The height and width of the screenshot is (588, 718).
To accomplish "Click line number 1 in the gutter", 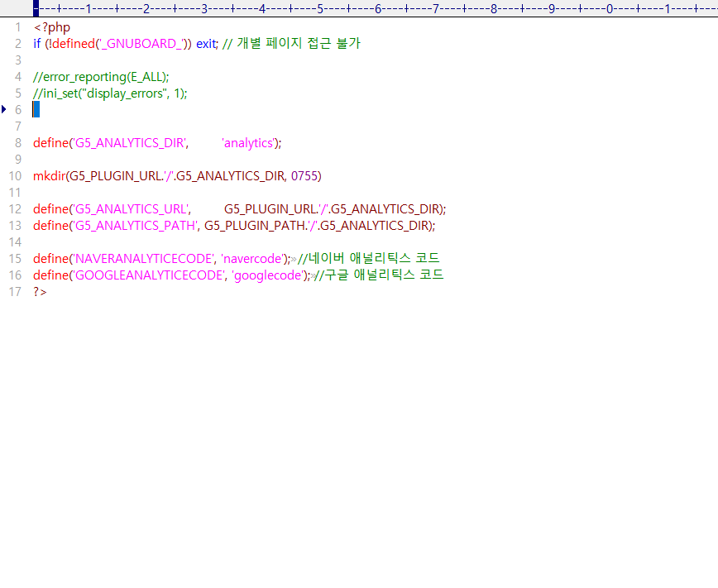I will click(17, 27).
